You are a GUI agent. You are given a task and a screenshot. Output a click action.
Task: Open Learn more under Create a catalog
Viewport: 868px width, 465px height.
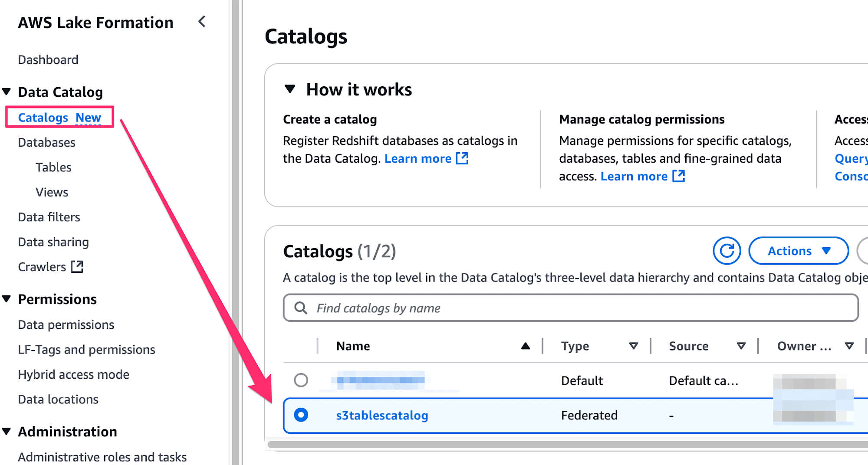pos(418,158)
